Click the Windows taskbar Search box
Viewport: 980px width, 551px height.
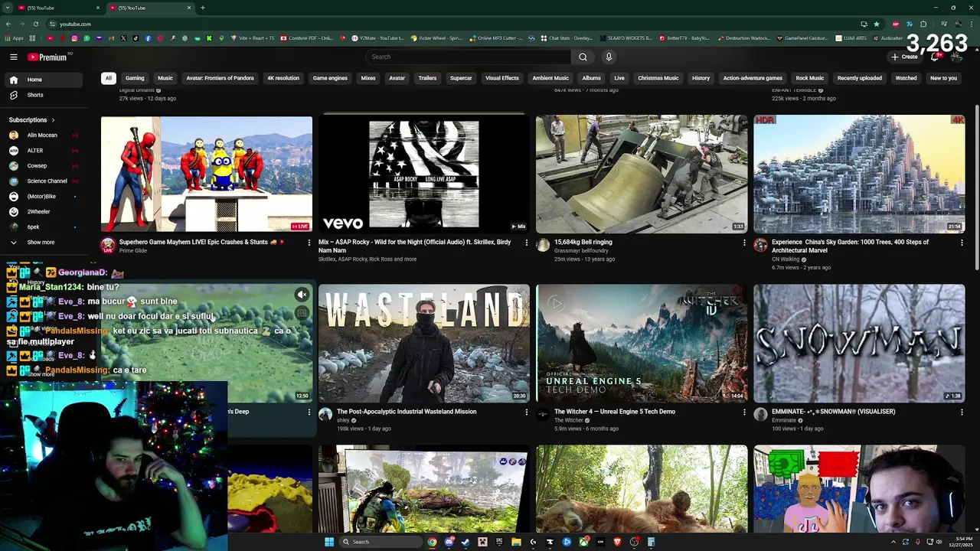pyautogui.click(x=381, y=542)
